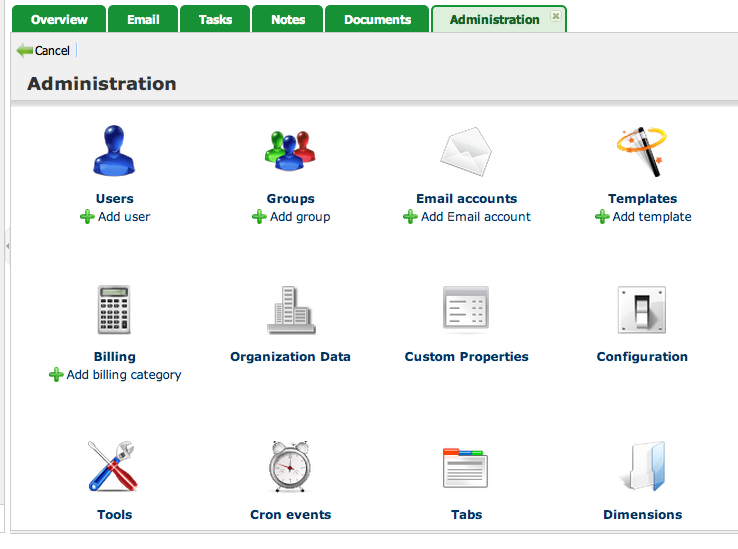Click the Add user link
Screen dimensions: 738x549
click(123, 217)
